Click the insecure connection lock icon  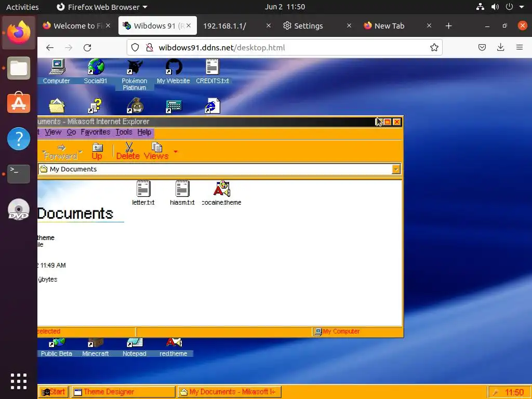point(149,47)
